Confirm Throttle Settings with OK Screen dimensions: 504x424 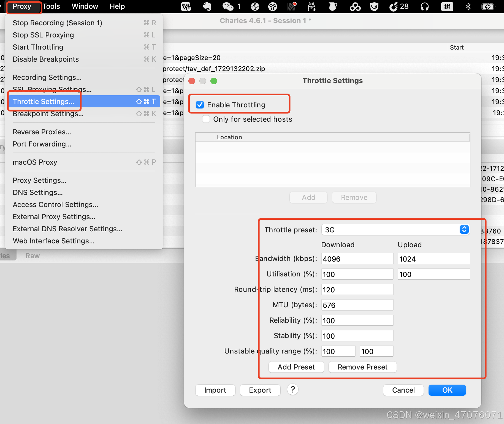point(447,390)
